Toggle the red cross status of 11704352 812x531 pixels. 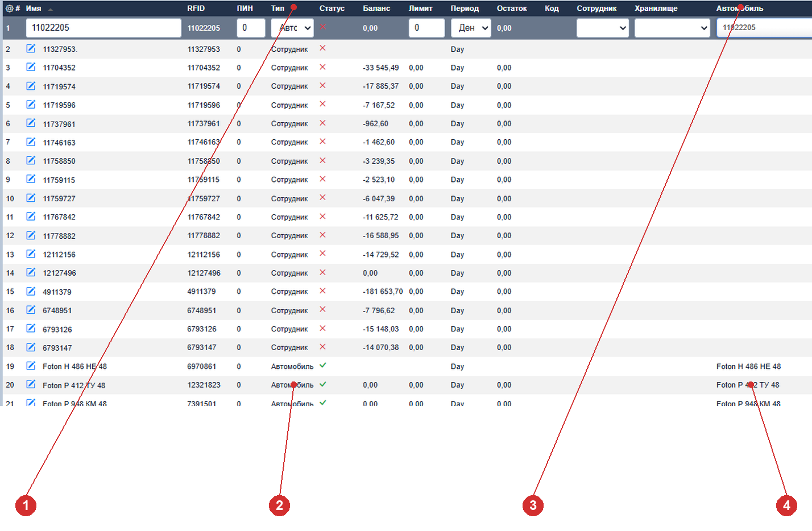click(x=322, y=67)
